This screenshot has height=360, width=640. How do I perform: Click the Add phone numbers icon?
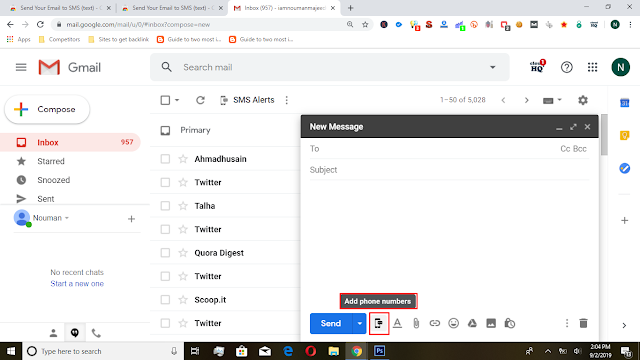[379, 323]
